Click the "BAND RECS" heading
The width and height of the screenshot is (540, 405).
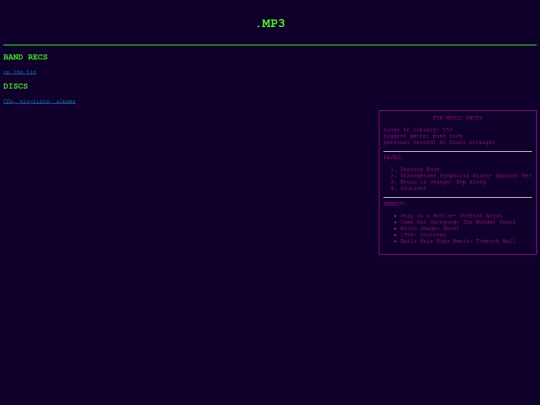tap(25, 57)
